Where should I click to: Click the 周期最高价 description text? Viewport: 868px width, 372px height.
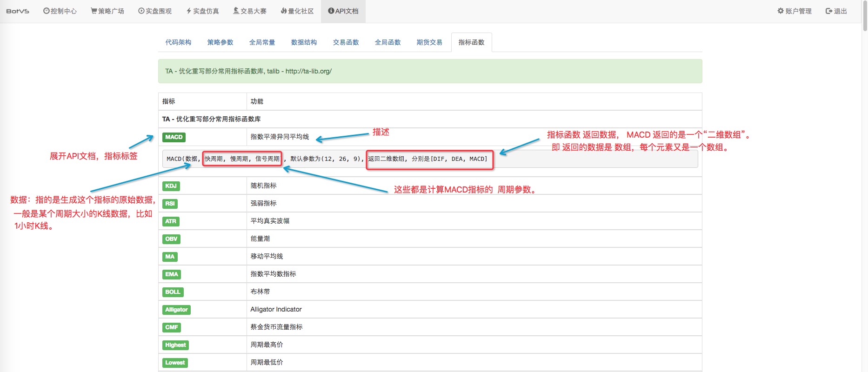click(267, 345)
